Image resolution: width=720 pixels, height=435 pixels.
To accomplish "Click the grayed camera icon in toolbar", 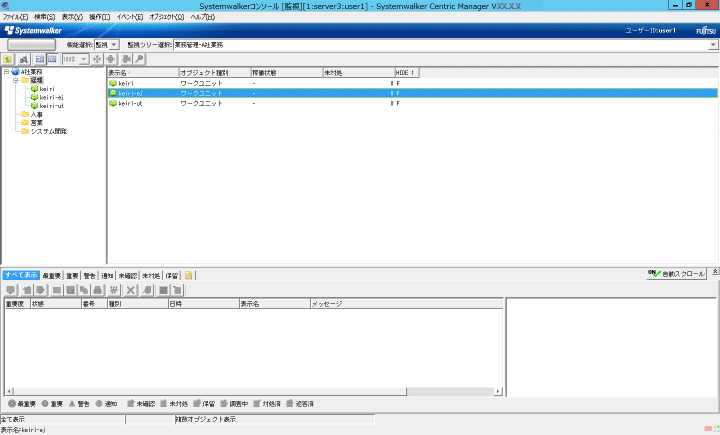I will coord(126,59).
